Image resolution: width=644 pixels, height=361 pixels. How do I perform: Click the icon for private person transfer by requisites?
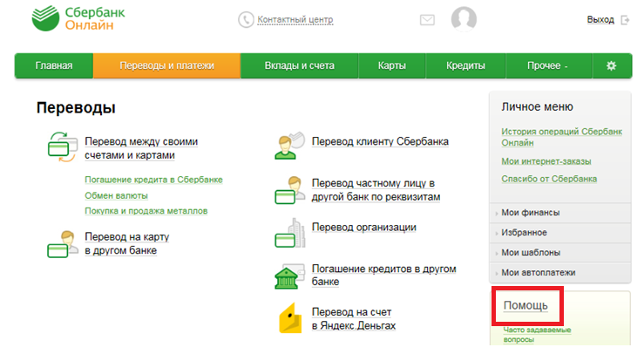pyautogui.click(x=289, y=190)
